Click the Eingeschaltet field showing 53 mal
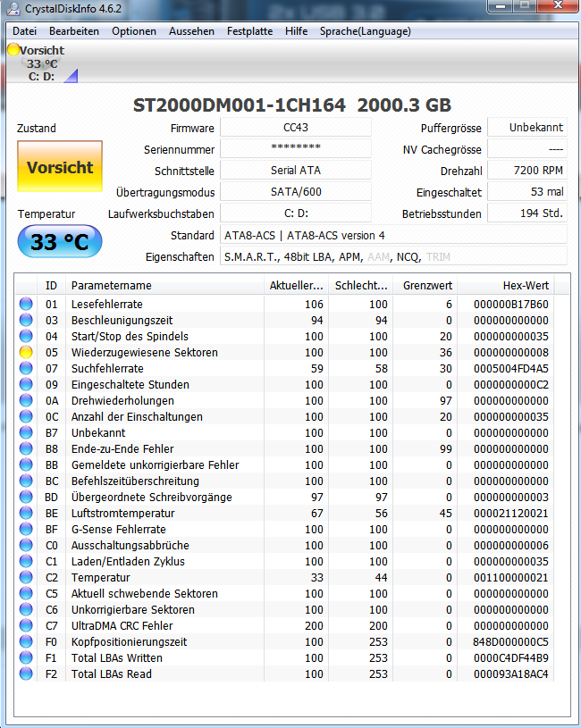The width and height of the screenshot is (581, 728). (x=527, y=191)
